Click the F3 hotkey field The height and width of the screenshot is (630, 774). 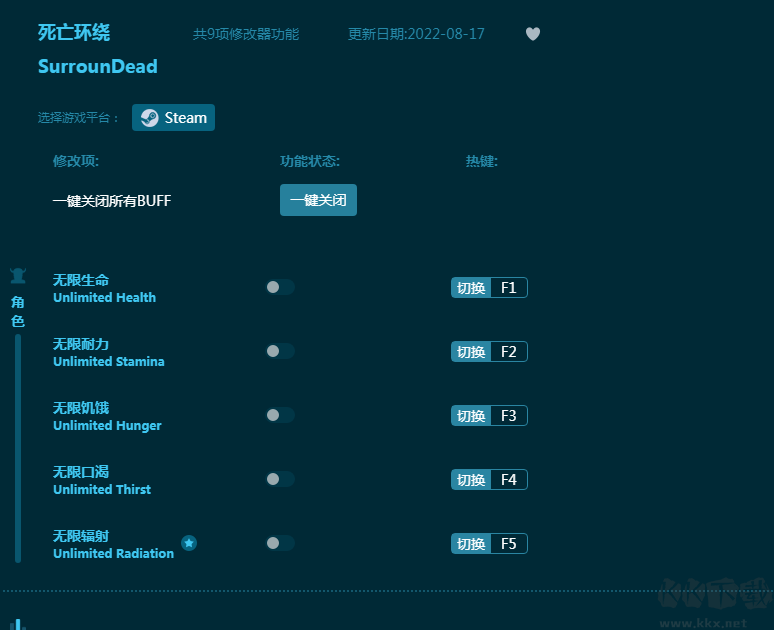pos(508,416)
